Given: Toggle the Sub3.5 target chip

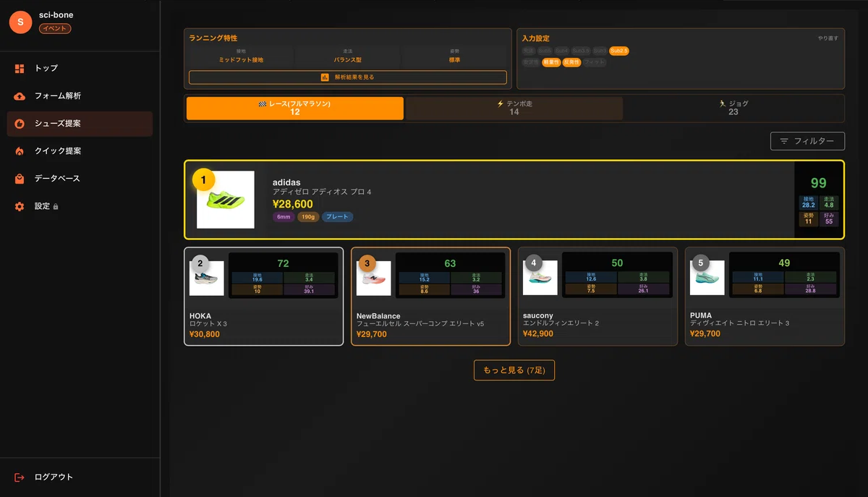Looking at the screenshot, I should point(581,51).
